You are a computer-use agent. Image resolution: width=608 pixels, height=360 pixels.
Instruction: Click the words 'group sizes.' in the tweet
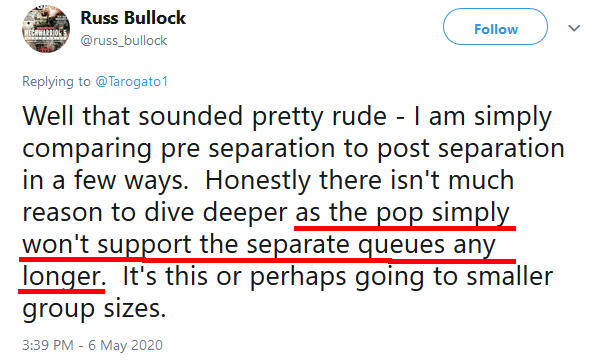click(x=94, y=309)
